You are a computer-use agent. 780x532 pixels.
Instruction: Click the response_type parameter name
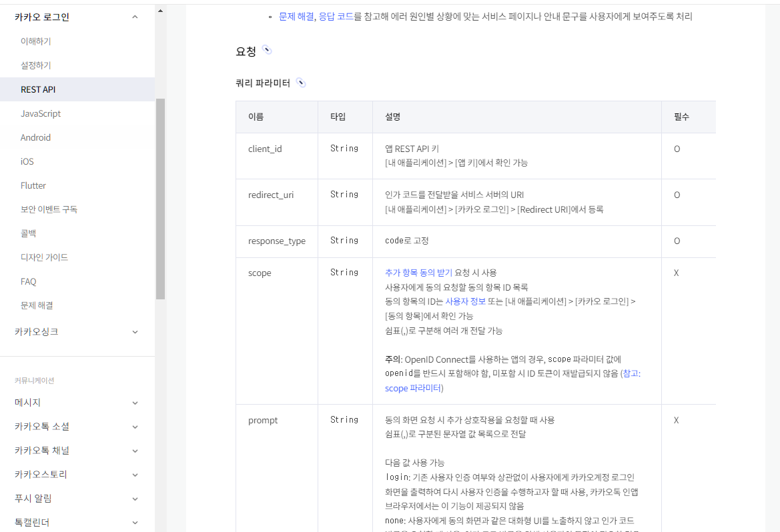pyautogui.click(x=277, y=241)
